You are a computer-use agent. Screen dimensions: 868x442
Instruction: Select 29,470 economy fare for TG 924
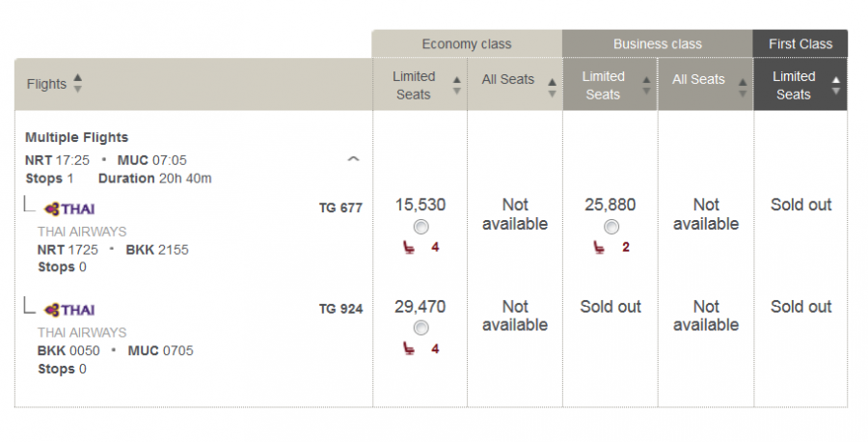[420, 328]
